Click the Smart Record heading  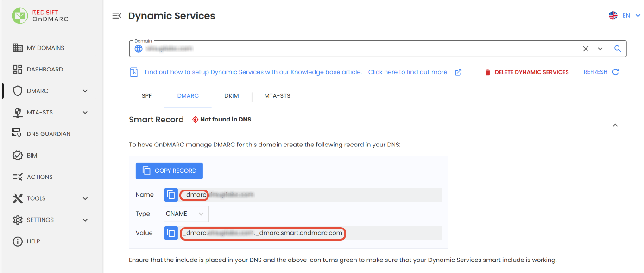pos(157,120)
